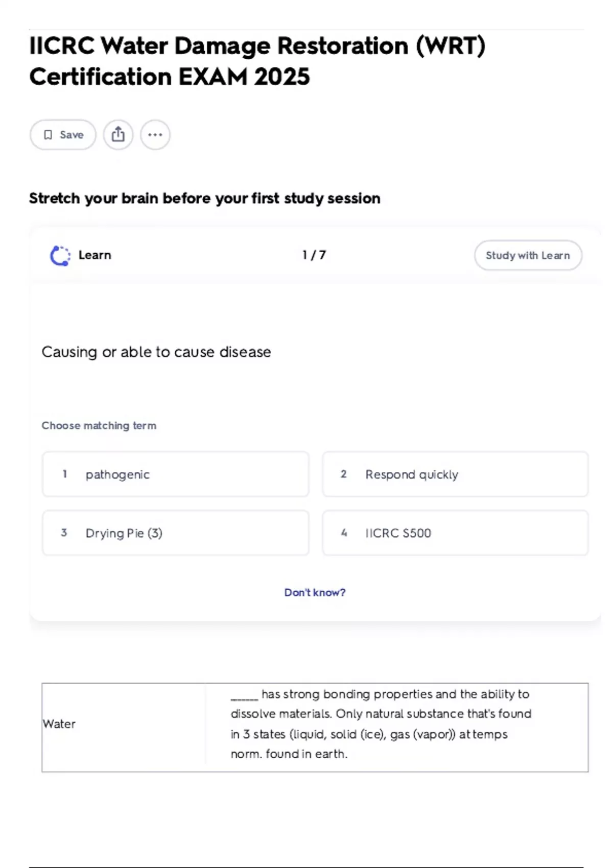Open the three-dot more options menu

pos(155,135)
